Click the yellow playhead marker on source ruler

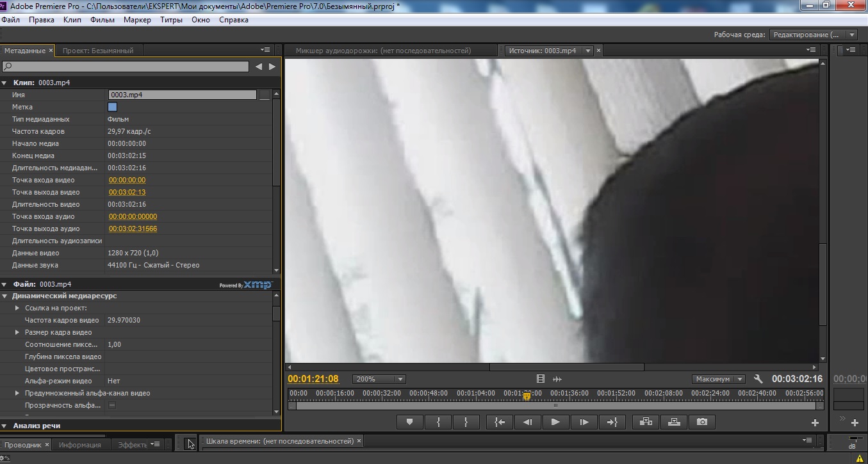click(527, 396)
